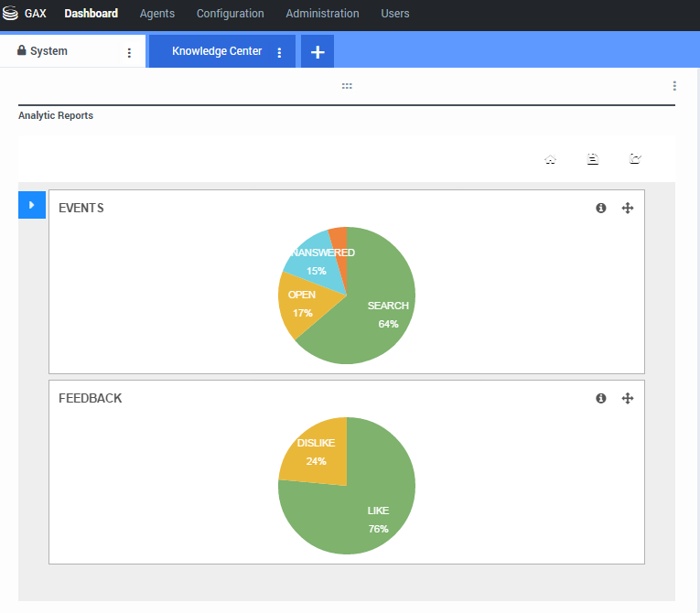Click the move handle on FEEDBACK panel
Viewport: 700px width, 613px height.
tap(628, 399)
